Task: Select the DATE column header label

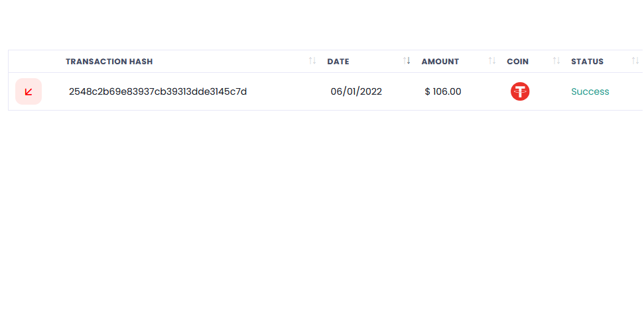Action: pos(338,62)
